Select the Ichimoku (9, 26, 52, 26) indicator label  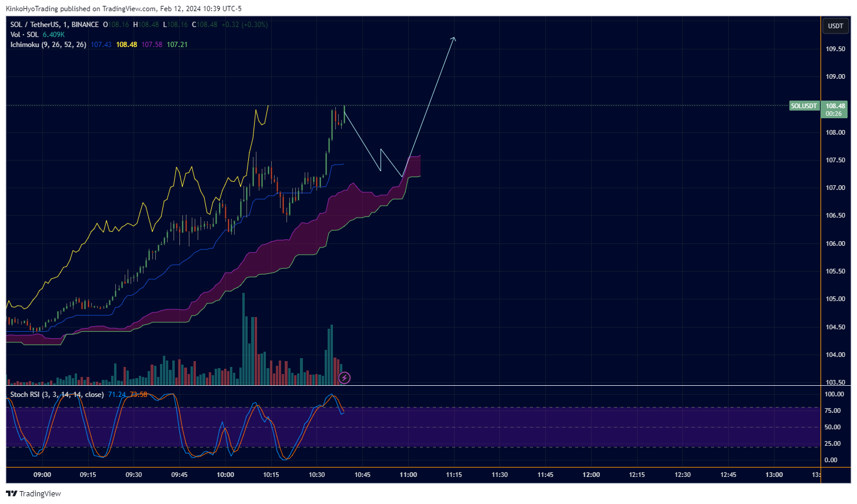[48, 45]
